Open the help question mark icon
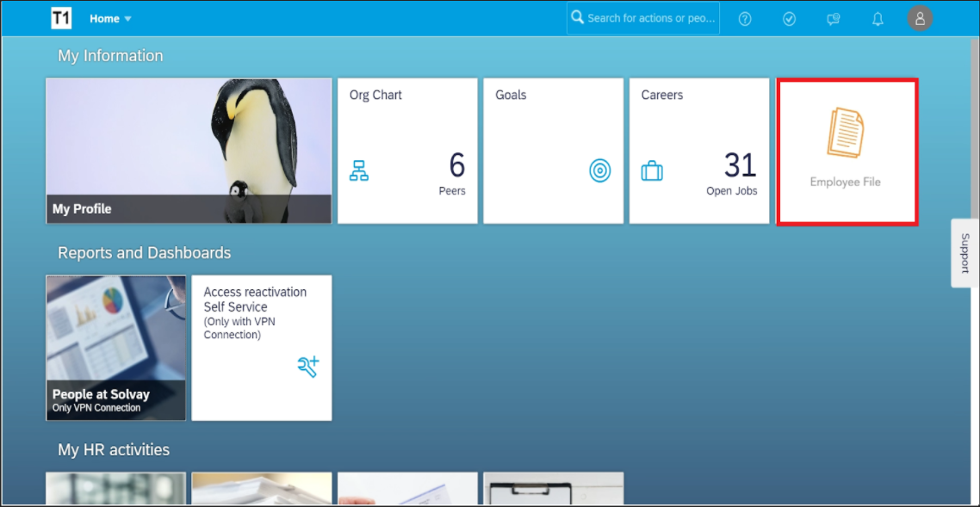The width and height of the screenshot is (980, 507). pyautogui.click(x=745, y=19)
